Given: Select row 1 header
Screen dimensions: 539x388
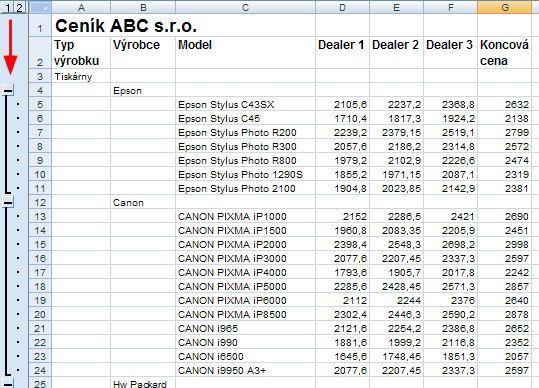Looking at the screenshot, I should [40, 25].
